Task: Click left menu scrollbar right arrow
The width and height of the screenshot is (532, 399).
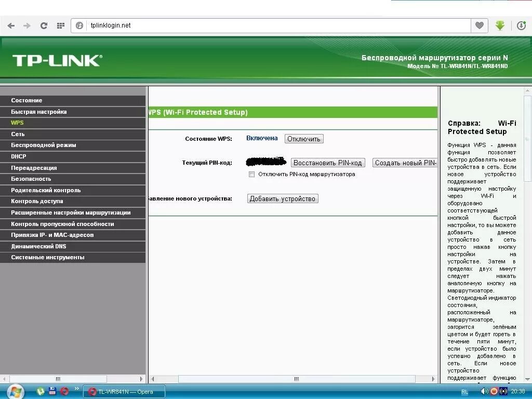Action: (141, 379)
